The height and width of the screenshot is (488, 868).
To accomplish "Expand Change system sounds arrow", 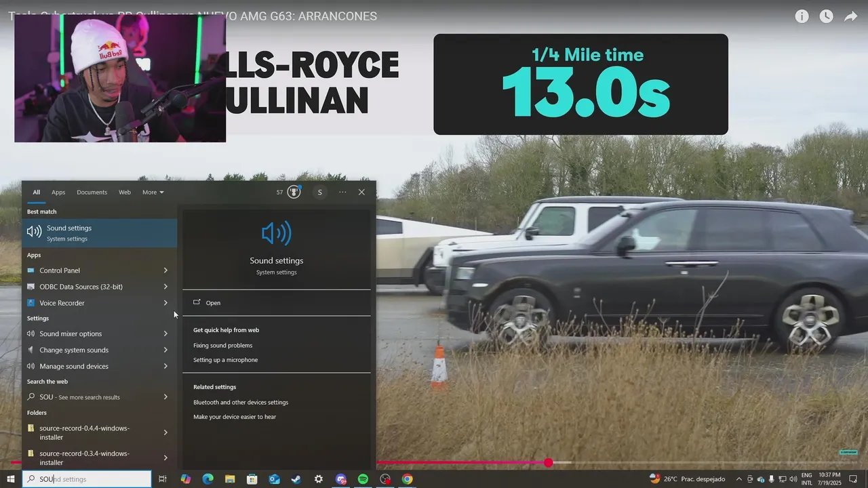I will pyautogui.click(x=165, y=350).
